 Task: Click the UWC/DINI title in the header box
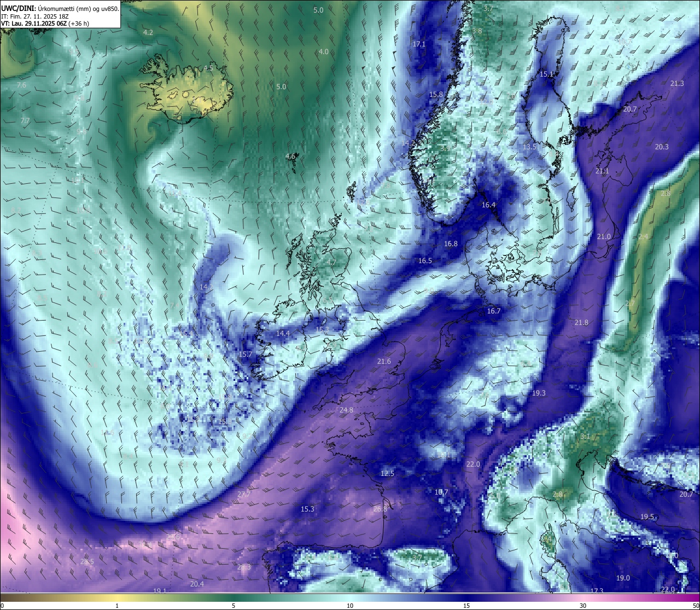(17, 8)
